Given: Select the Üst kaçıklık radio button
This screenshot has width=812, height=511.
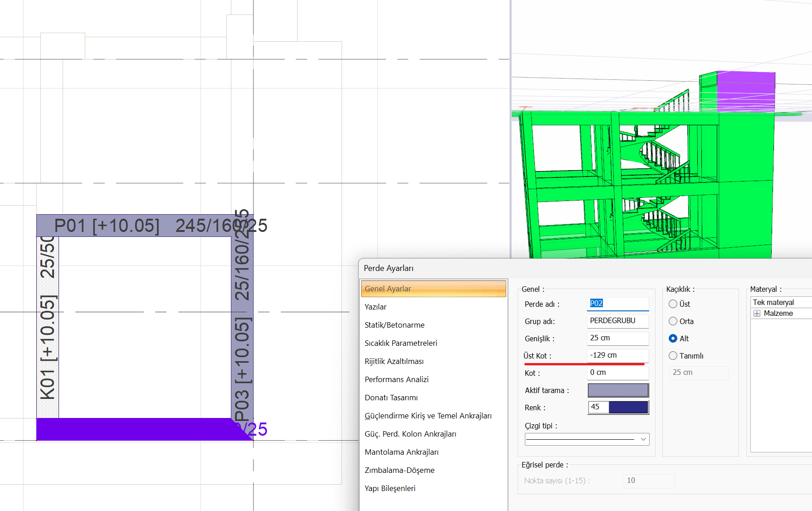Looking at the screenshot, I should click(673, 304).
